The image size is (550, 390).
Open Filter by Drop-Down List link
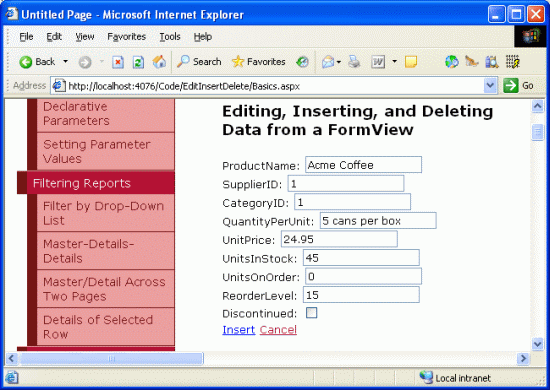[106, 213]
